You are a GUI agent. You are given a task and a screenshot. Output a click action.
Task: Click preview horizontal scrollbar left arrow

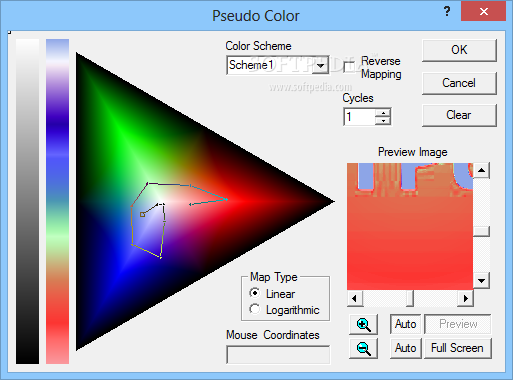(x=354, y=298)
